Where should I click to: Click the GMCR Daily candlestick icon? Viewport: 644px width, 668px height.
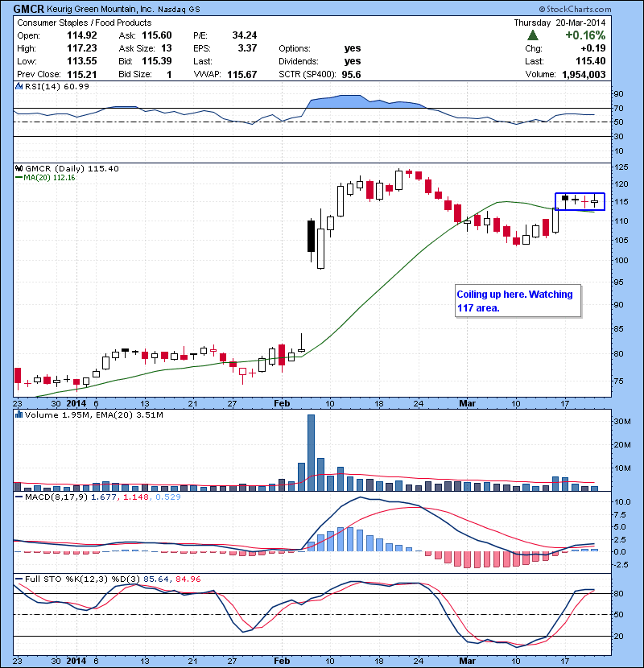tap(19, 168)
